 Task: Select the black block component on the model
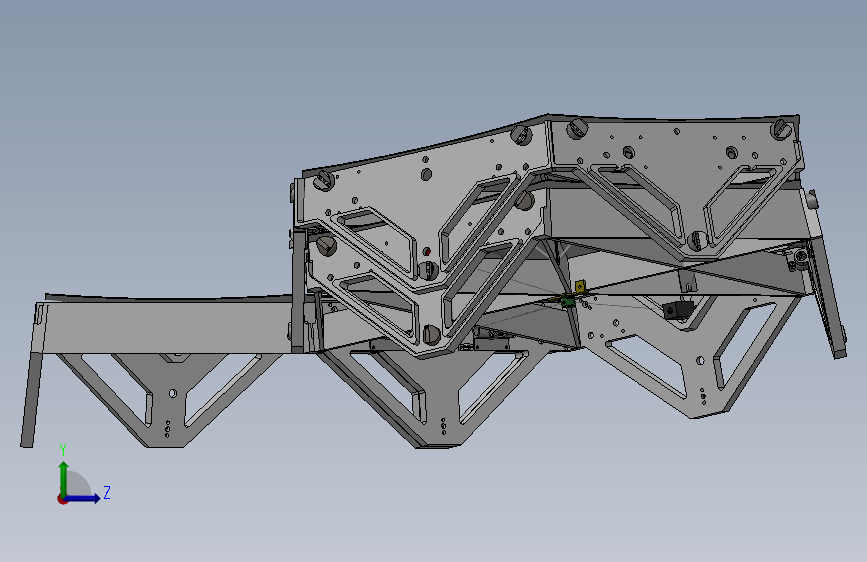tap(677, 309)
